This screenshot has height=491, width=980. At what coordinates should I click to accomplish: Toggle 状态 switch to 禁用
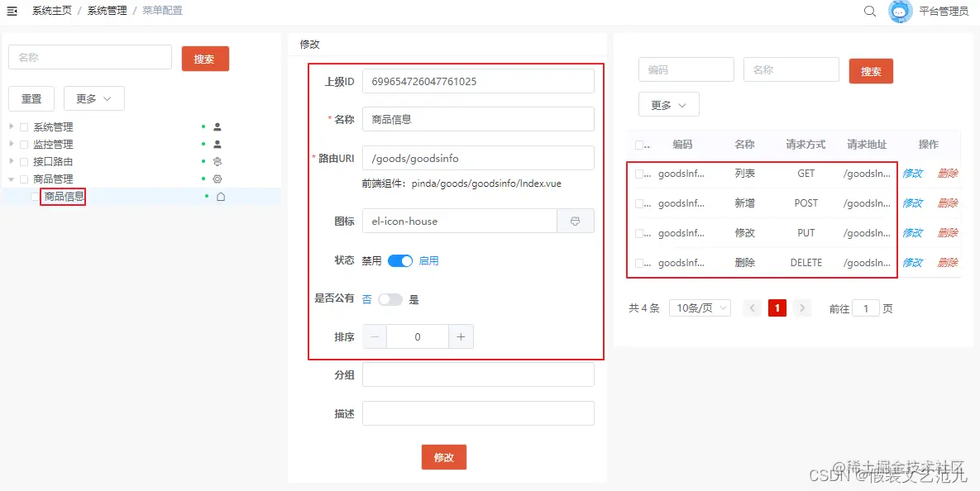coord(400,260)
